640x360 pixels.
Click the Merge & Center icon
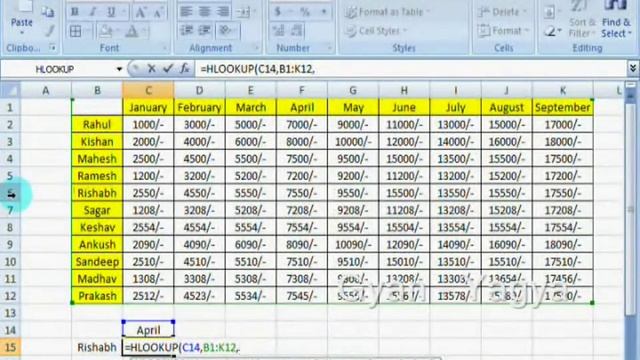(243, 12)
